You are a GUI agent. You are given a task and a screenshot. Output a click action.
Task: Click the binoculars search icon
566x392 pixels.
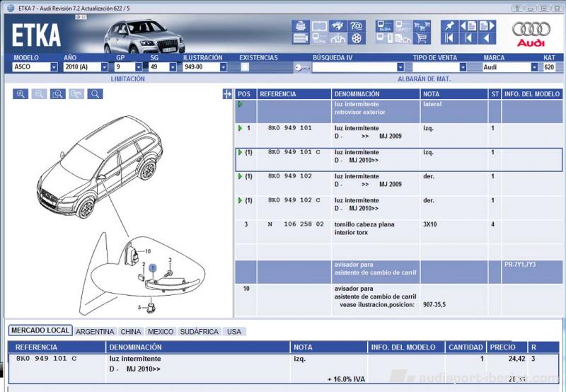pyautogui.click(x=338, y=26)
